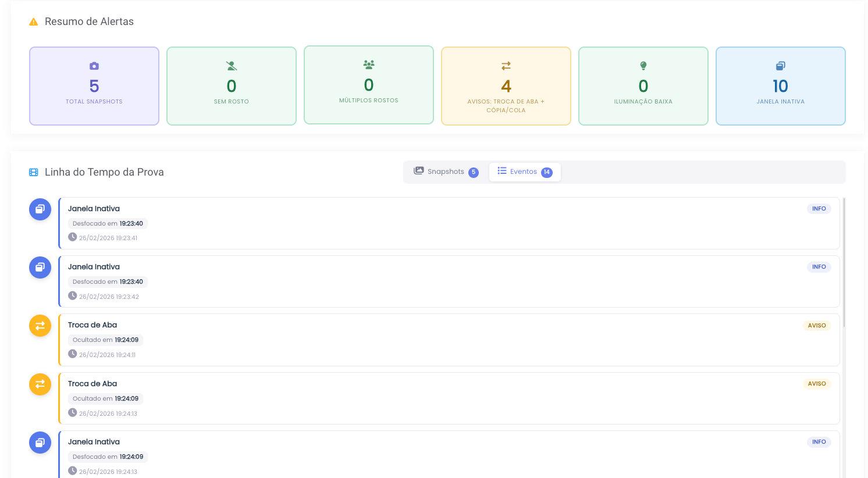Image resolution: width=868 pixels, height=478 pixels.
Task: Click the number 5 in Total Snapshots card
Action: [94, 86]
